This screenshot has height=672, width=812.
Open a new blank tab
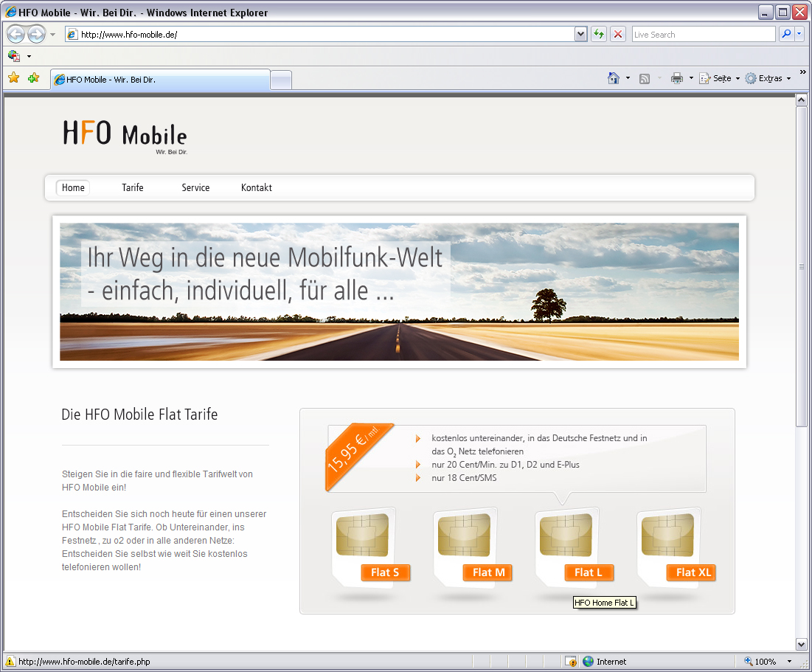[x=281, y=80]
